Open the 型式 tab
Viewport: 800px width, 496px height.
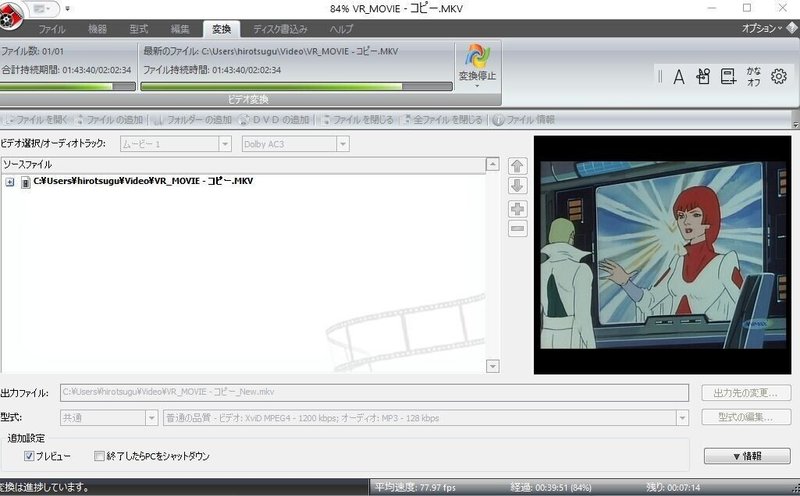[x=139, y=29]
